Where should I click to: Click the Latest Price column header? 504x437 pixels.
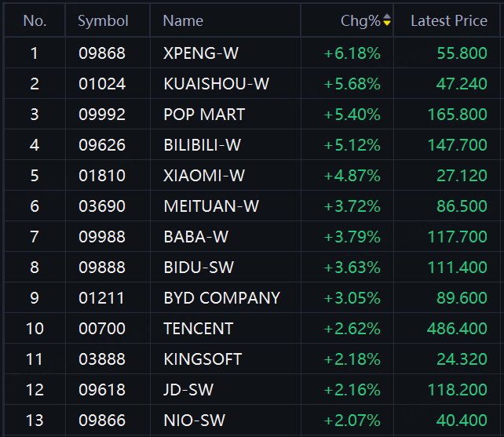point(449,21)
